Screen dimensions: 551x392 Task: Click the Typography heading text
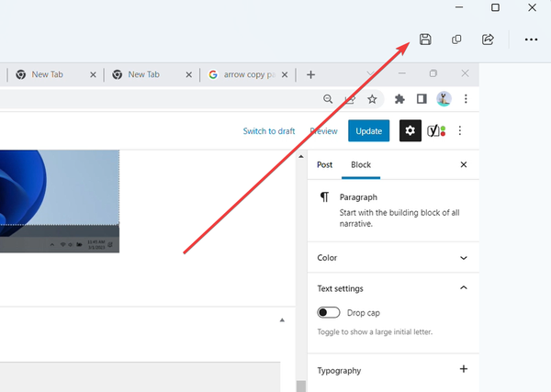(x=339, y=371)
